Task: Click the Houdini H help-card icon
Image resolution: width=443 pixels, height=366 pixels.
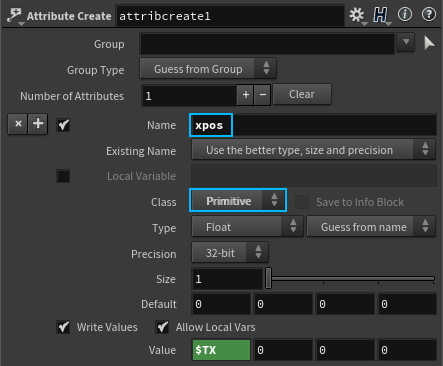Action: click(x=381, y=15)
